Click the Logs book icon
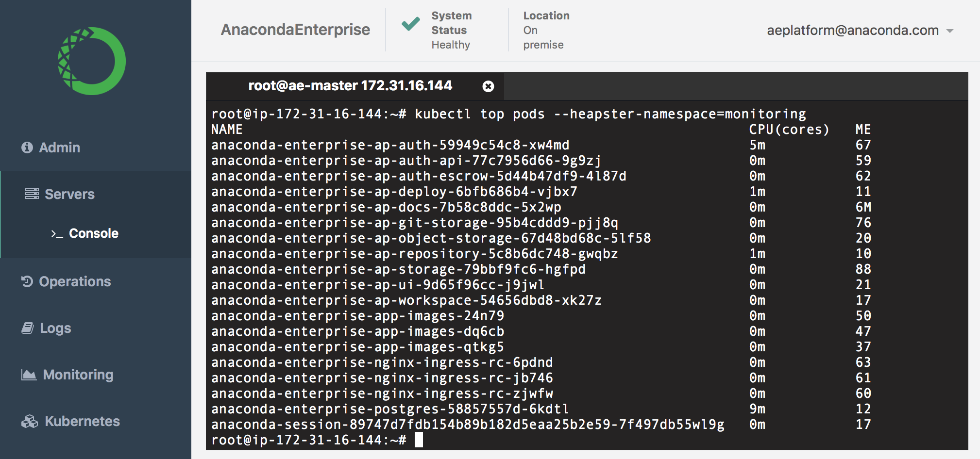This screenshot has width=980, height=459. coord(28,328)
